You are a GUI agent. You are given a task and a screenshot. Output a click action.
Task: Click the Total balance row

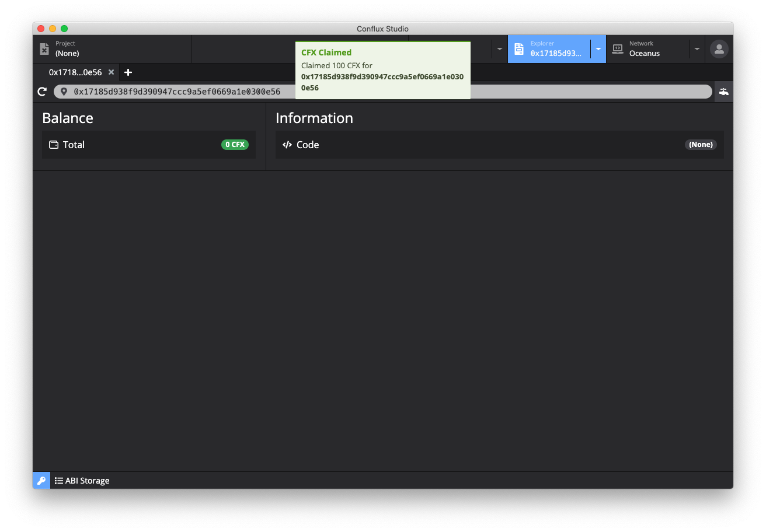[149, 145]
